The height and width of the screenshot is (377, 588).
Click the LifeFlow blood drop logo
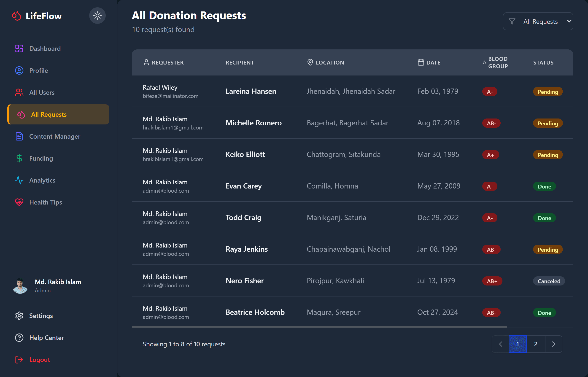(16, 16)
